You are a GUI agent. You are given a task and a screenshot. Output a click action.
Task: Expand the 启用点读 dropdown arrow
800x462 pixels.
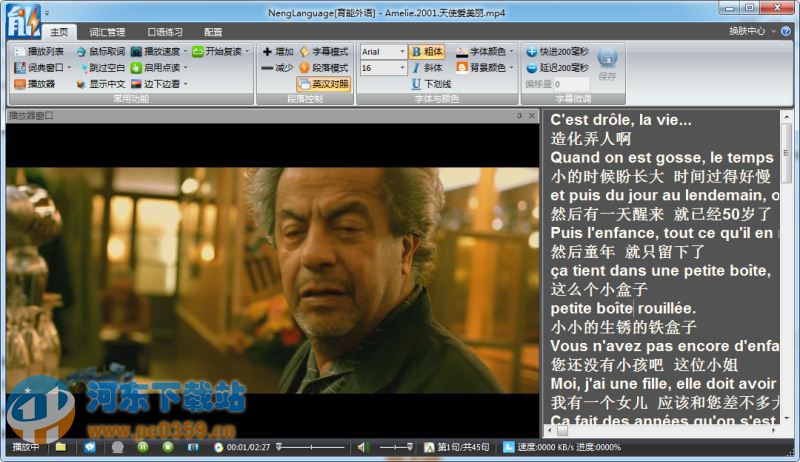tap(185, 67)
